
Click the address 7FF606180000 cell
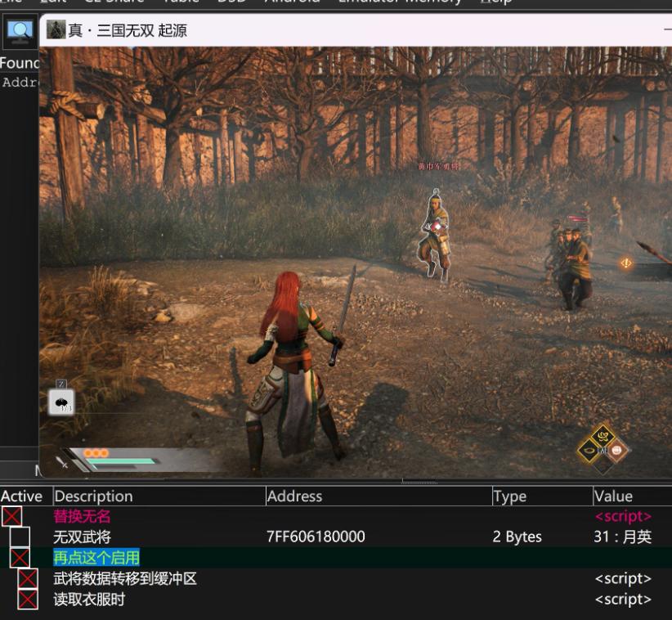tap(316, 537)
